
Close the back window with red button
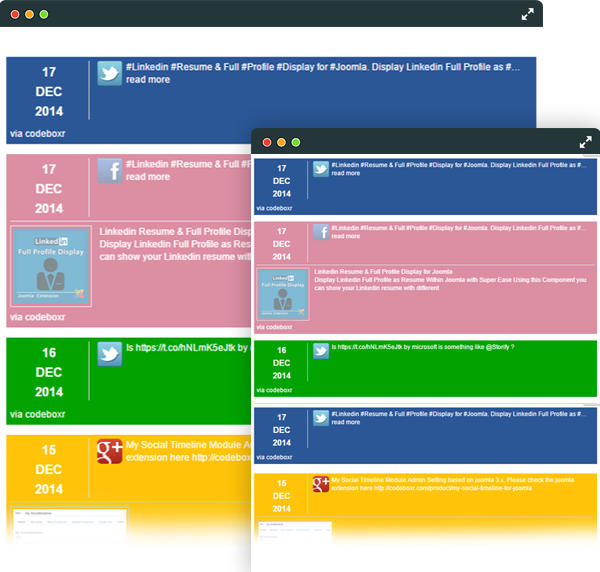pyautogui.click(x=15, y=15)
